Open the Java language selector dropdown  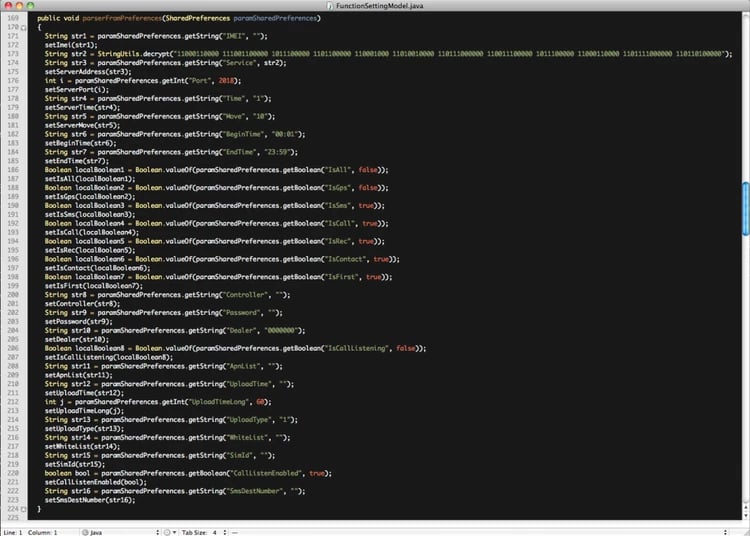click(x=120, y=531)
